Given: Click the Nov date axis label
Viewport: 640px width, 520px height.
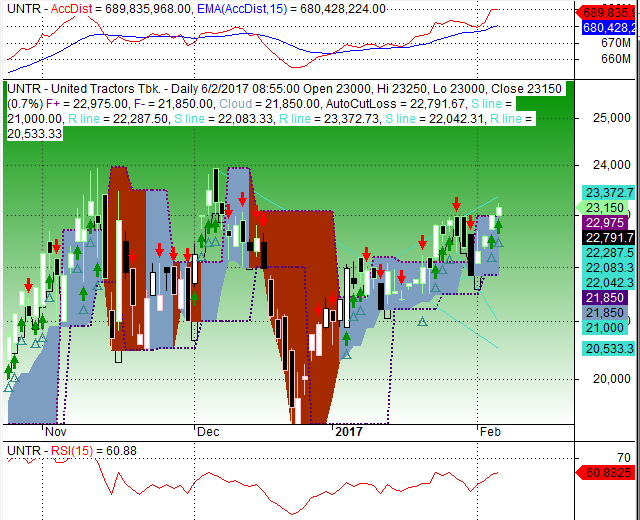Looking at the screenshot, I should (56, 432).
